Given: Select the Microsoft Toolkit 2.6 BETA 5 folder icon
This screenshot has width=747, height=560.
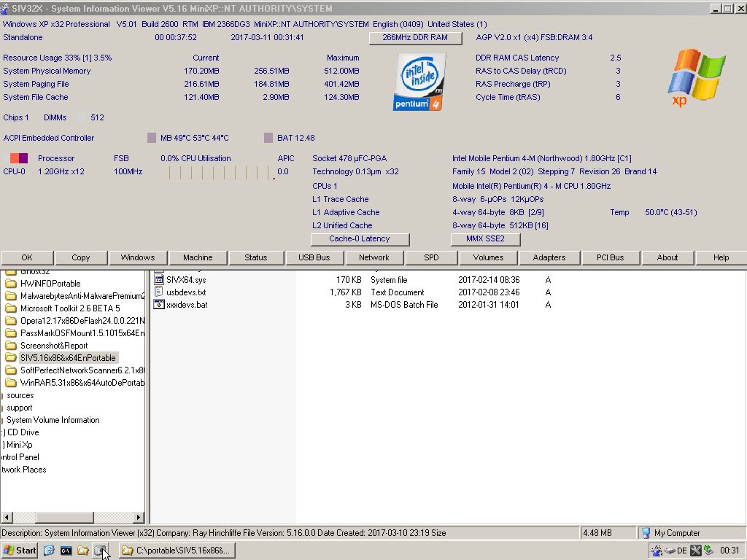Looking at the screenshot, I should coord(10,308).
